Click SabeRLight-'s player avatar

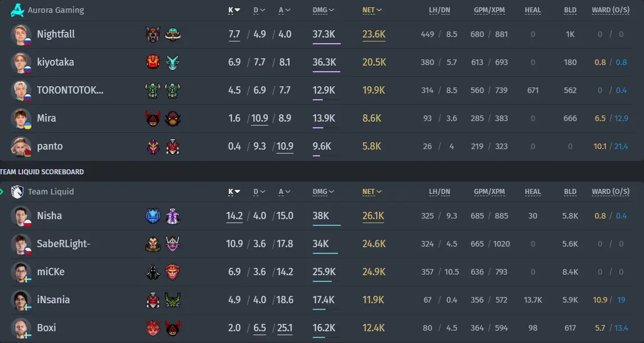pyautogui.click(x=21, y=244)
